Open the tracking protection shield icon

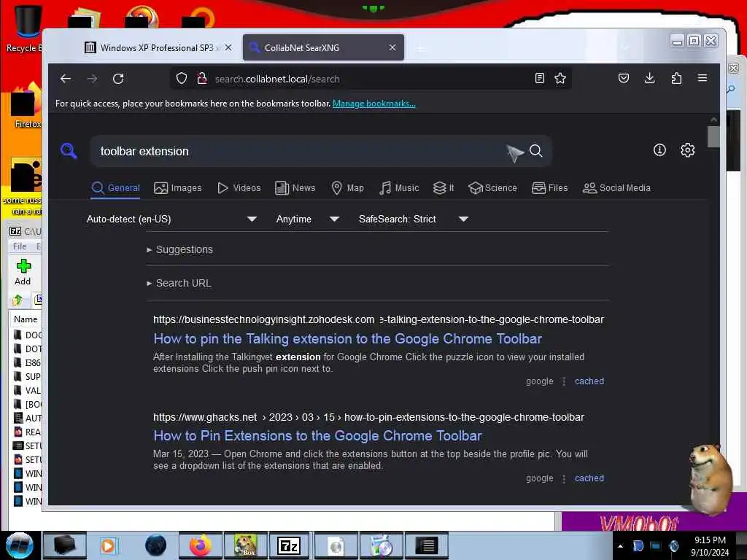182,78
